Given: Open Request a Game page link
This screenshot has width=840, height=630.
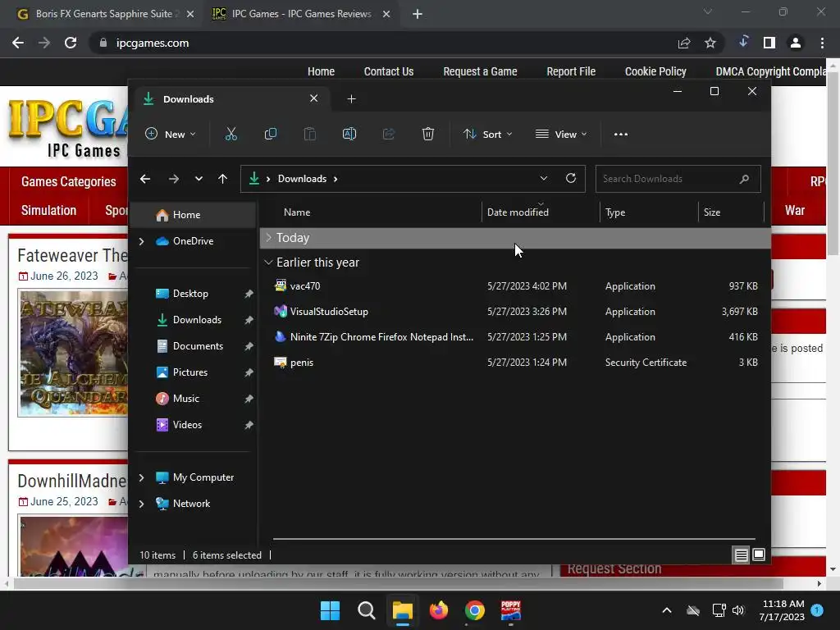Looking at the screenshot, I should pyautogui.click(x=480, y=71).
